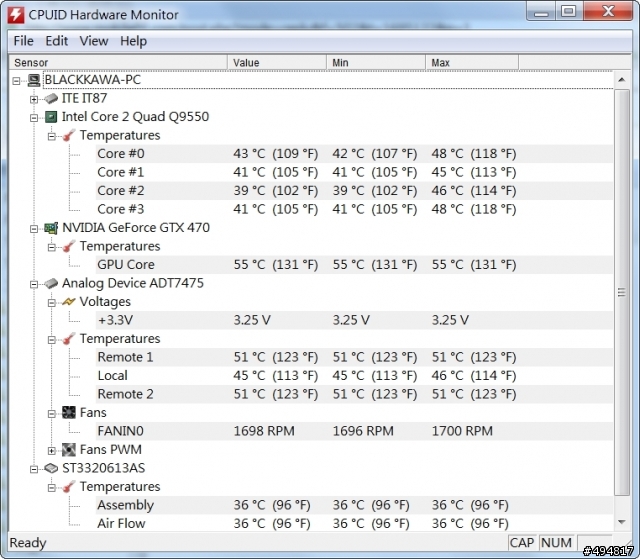Click the thermometer icon under Analog Device ADT7475
Screen dimensions: 640x559
coord(69,339)
